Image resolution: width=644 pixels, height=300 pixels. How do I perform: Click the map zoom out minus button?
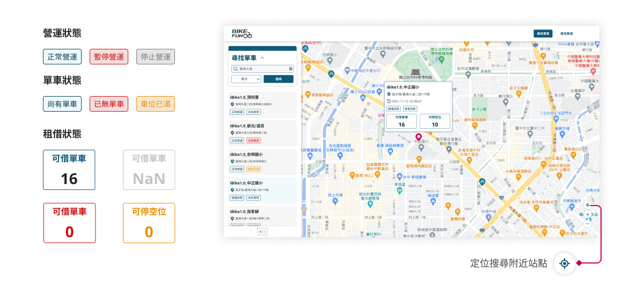click(x=587, y=223)
